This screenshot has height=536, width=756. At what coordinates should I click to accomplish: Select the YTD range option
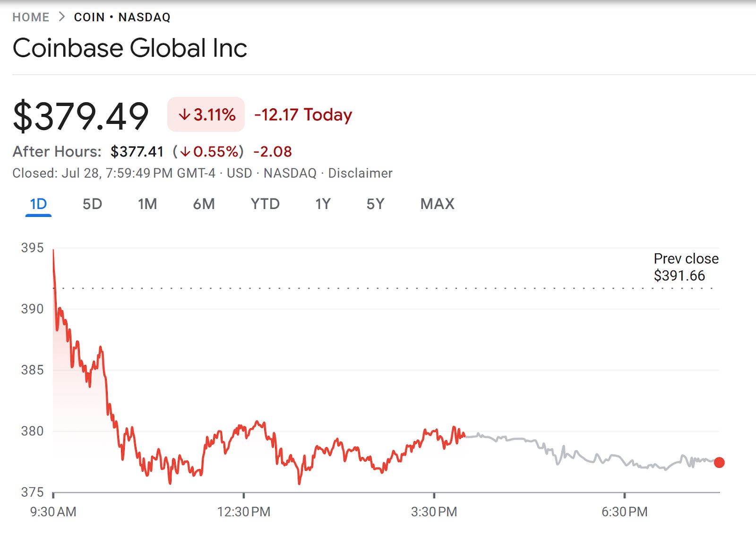[266, 204]
